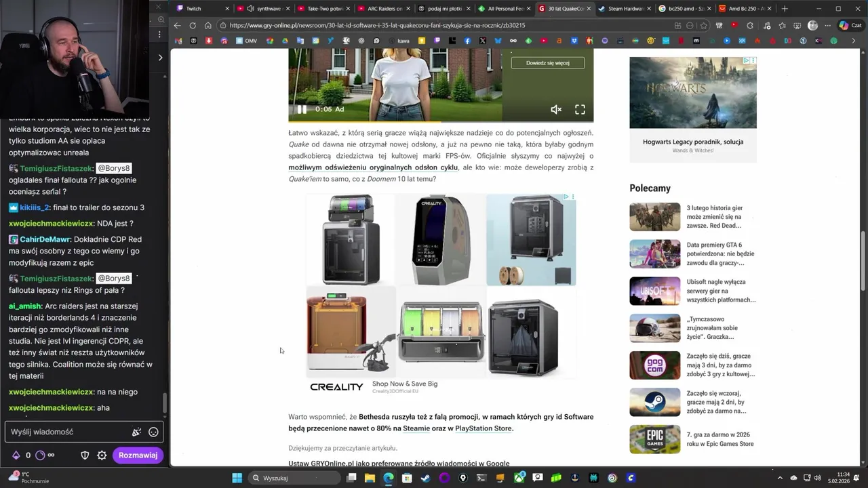Click the Creality 'Shop Now & Save Big' ad
868x488 pixels.
405,384
